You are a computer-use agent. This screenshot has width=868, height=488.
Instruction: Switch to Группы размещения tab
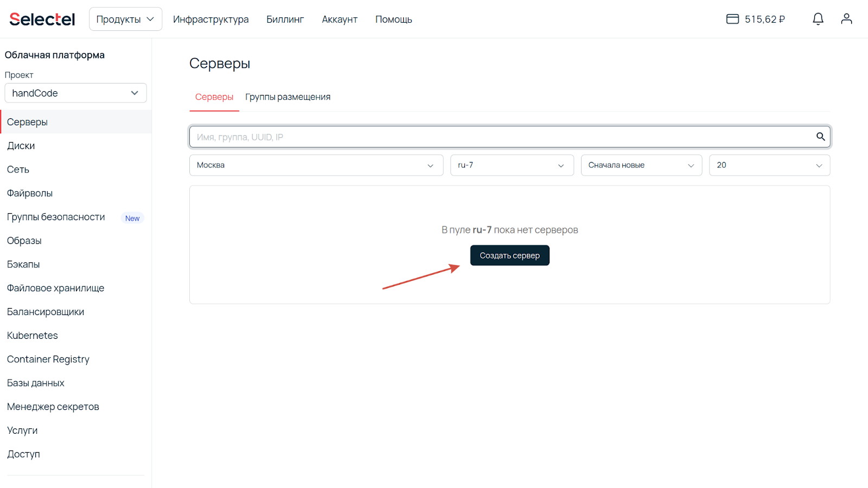click(288, 97)
